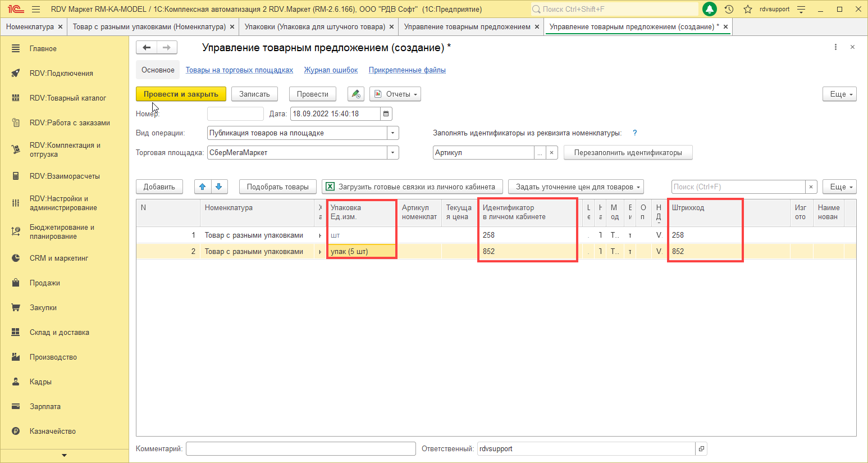This screenshot has height=463, width=868.
Task: Open the hamburger main menu icon
Action: (36, 9)
